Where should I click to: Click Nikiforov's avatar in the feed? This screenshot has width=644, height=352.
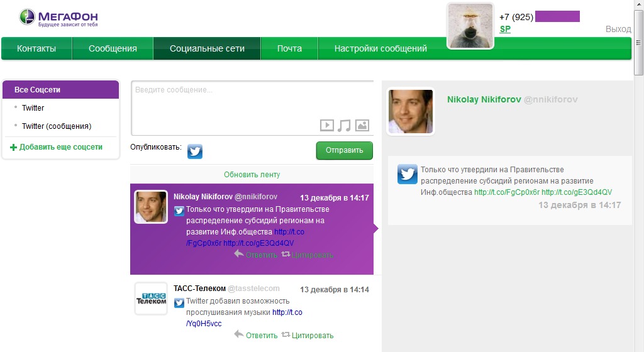(x=151, y=207)
